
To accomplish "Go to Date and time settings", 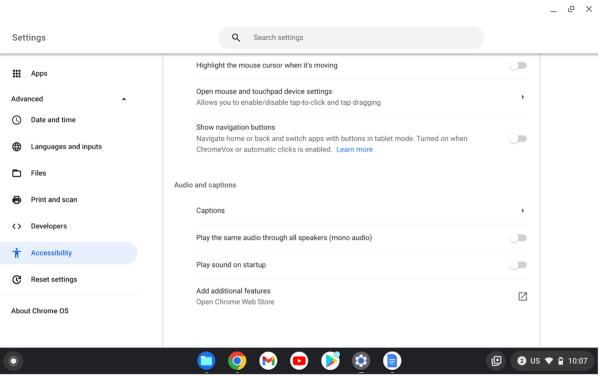I will 53,120.
